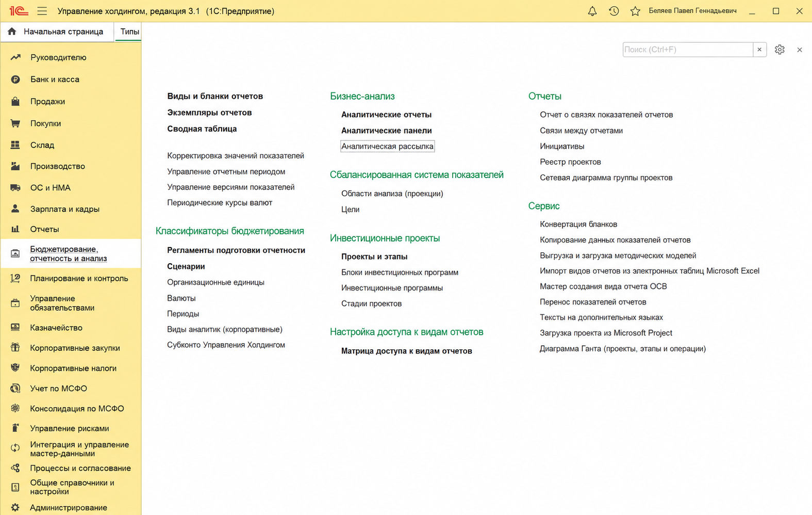Open Виды аналитик (корпоративные)

(x=225, y=329)
